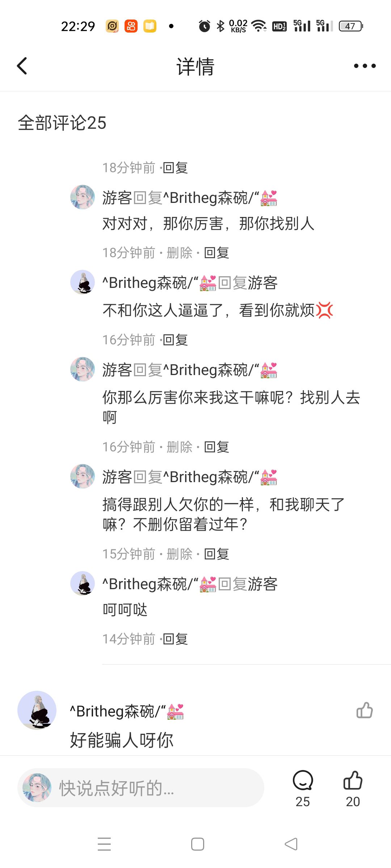Reply to the comment '搞得跟别人欠你的一样'

click(x=216, y=554)
